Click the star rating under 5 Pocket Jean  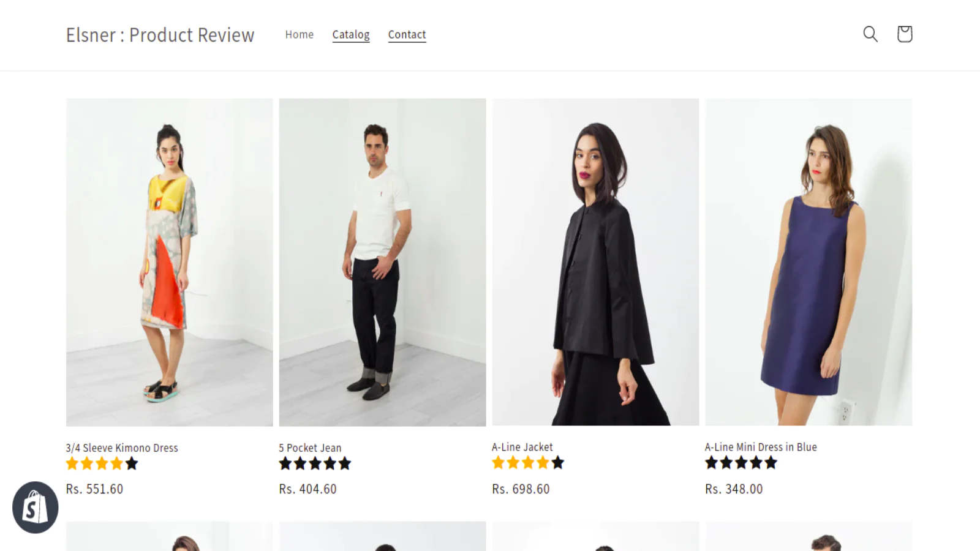click(x=315, y=464)
